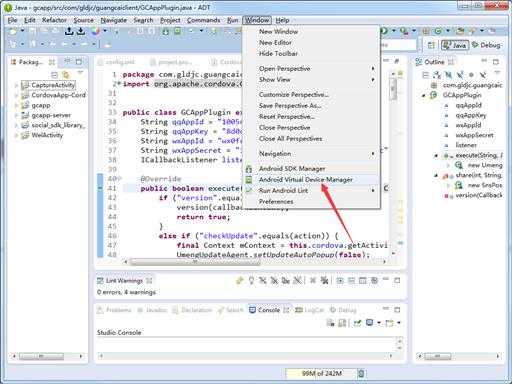Screen dimensions: 512x384
Task: Click the Lint refresh icon
Action: 240,281
